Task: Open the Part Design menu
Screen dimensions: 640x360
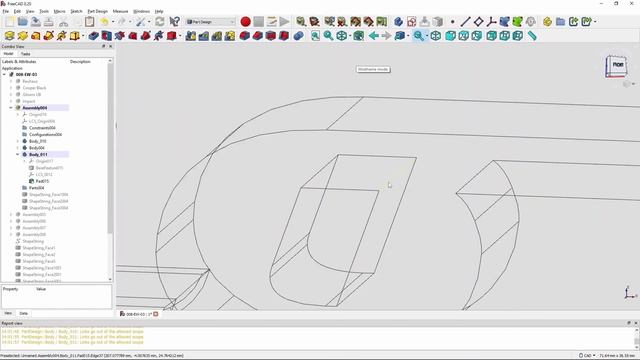Action: coord(98,11)
